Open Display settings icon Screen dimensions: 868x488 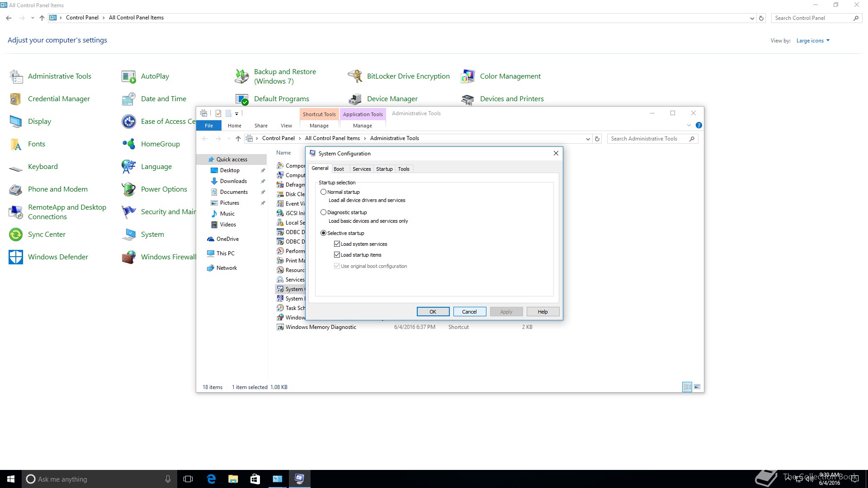click(16, 122)
